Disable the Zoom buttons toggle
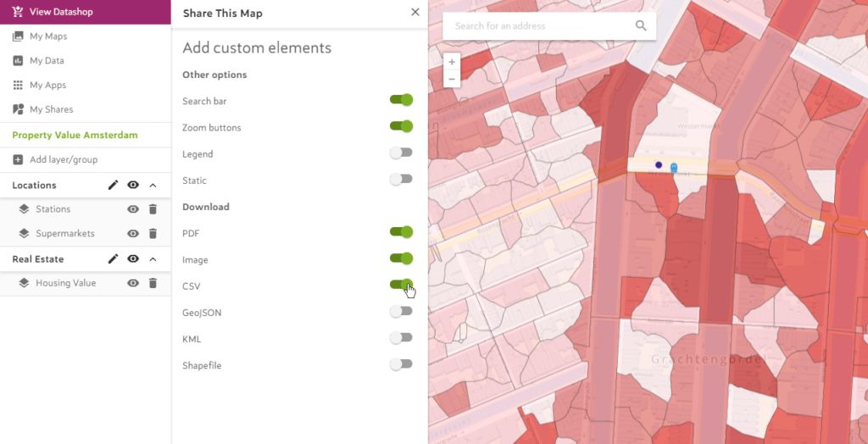 coord(401,126)
